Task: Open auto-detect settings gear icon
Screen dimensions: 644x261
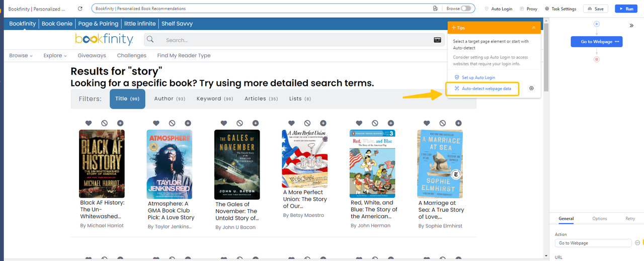Action: point(531,89)
